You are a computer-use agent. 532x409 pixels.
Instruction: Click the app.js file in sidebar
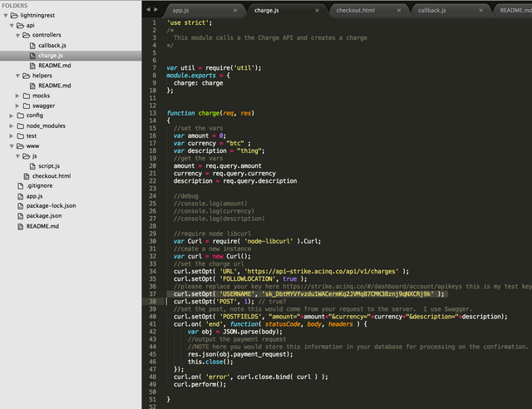34,195
